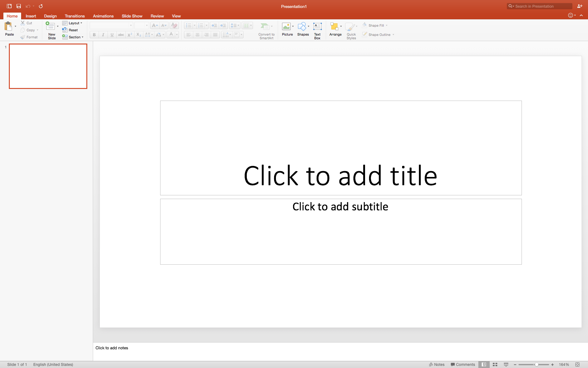Click the Transitions ribbon tab
This screenshot has width=588, height=368.
click(75, 16)
